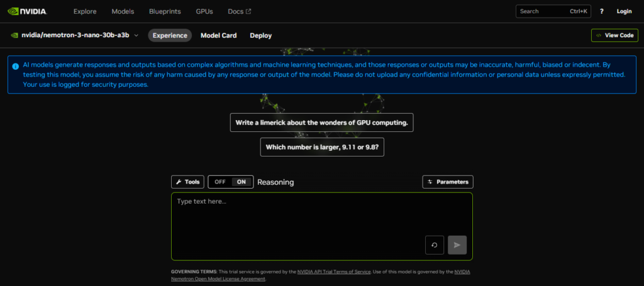Click the Login button

[625, 11]
